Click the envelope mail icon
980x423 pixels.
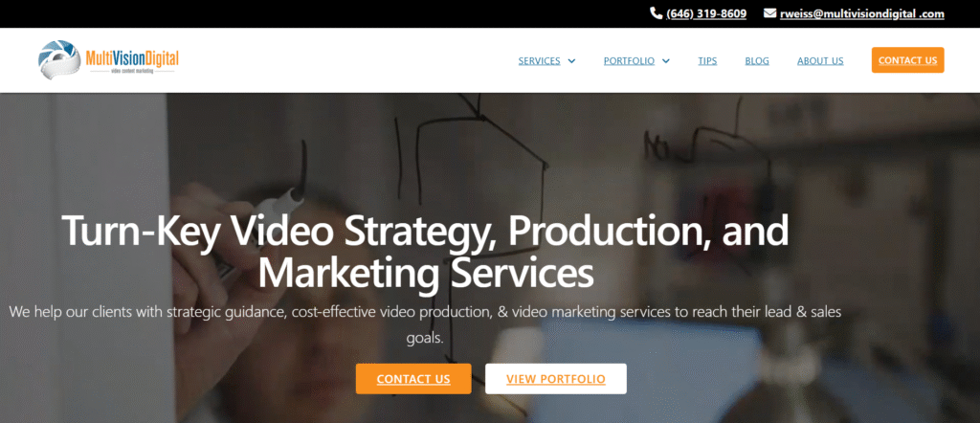tap(770, 13)
